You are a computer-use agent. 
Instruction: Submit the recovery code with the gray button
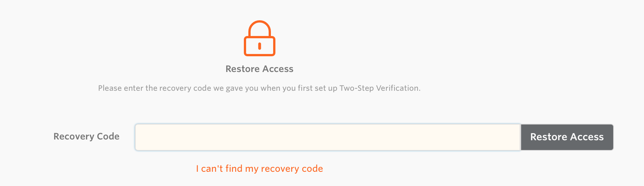(x=567, y=137)
